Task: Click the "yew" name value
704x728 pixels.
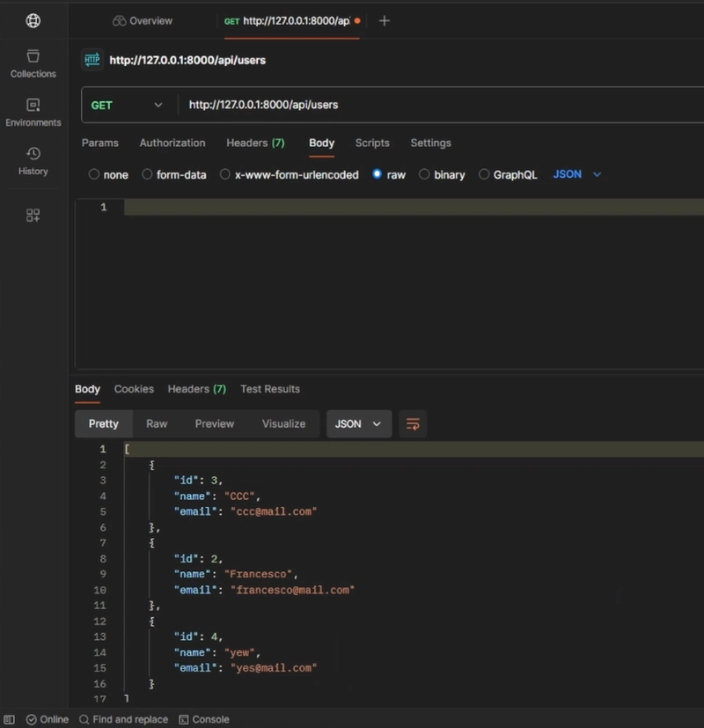Action: 239,653
